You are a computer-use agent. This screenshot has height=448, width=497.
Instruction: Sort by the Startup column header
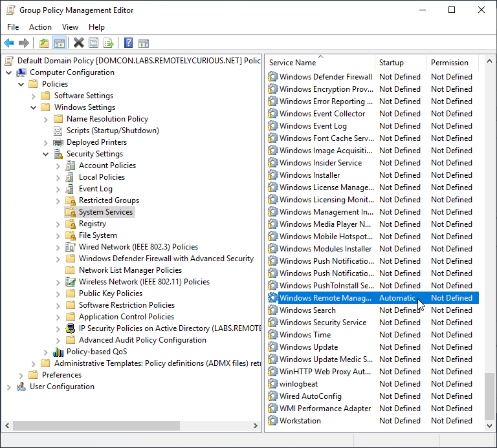[401, 63]
